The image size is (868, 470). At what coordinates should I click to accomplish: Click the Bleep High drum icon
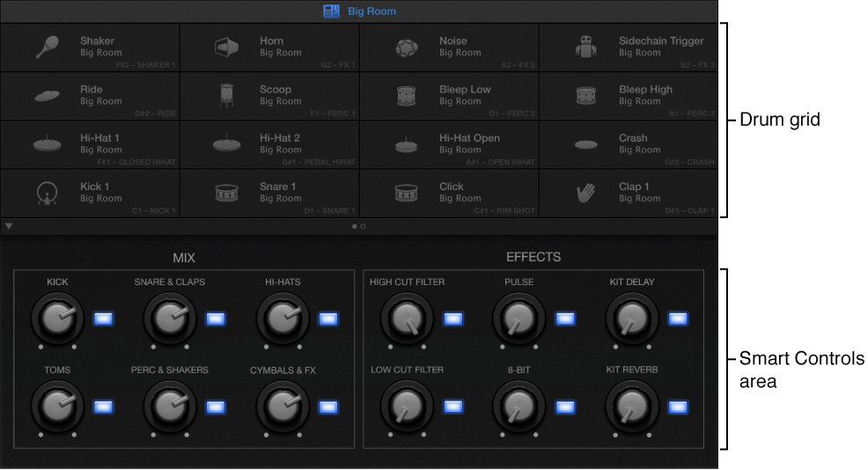coord(585,96)
